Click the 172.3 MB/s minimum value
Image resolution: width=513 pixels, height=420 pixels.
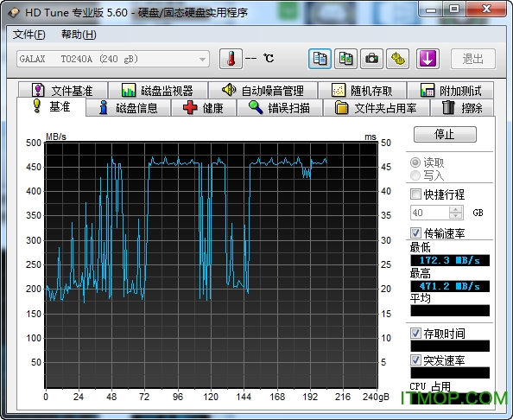pos(450,261)
